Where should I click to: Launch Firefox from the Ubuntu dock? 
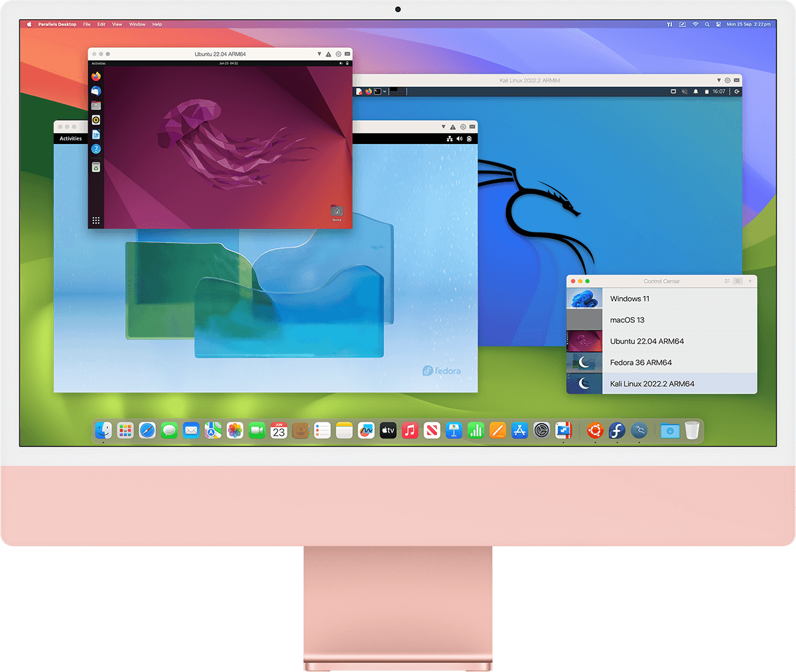[x=96, y=76]
